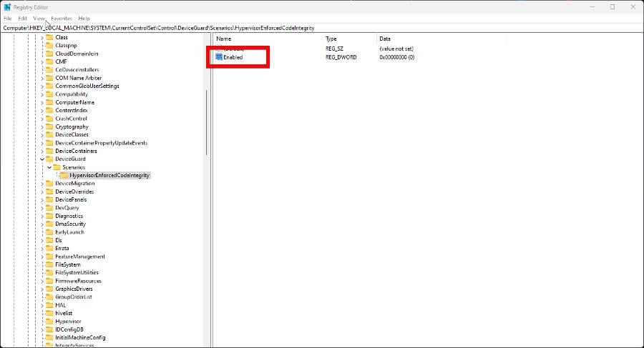Select the EarlyLaunch key
The image size is (644, 348).
click(x=69, y=232)
